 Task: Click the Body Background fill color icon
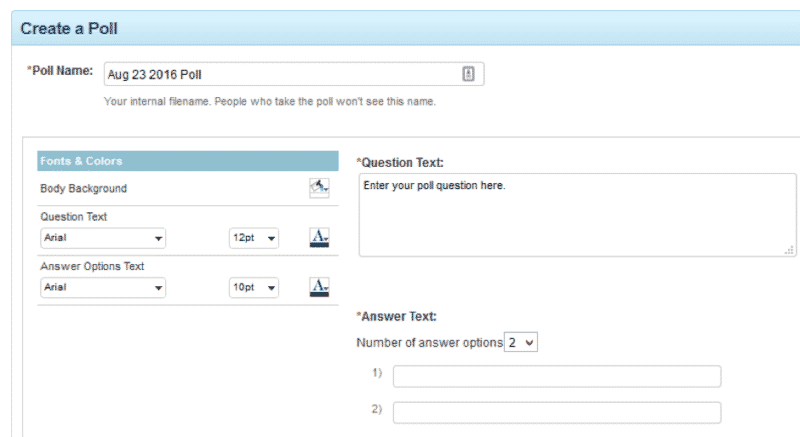point(319,188)
